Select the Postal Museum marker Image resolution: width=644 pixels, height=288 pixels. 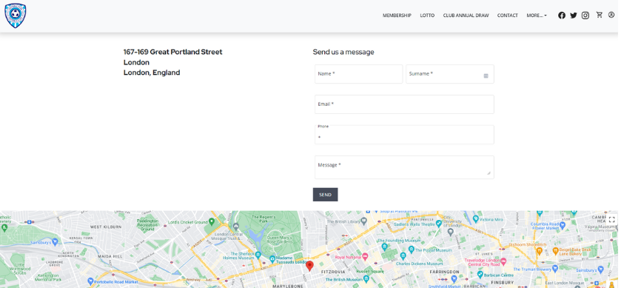coord(411,250)
